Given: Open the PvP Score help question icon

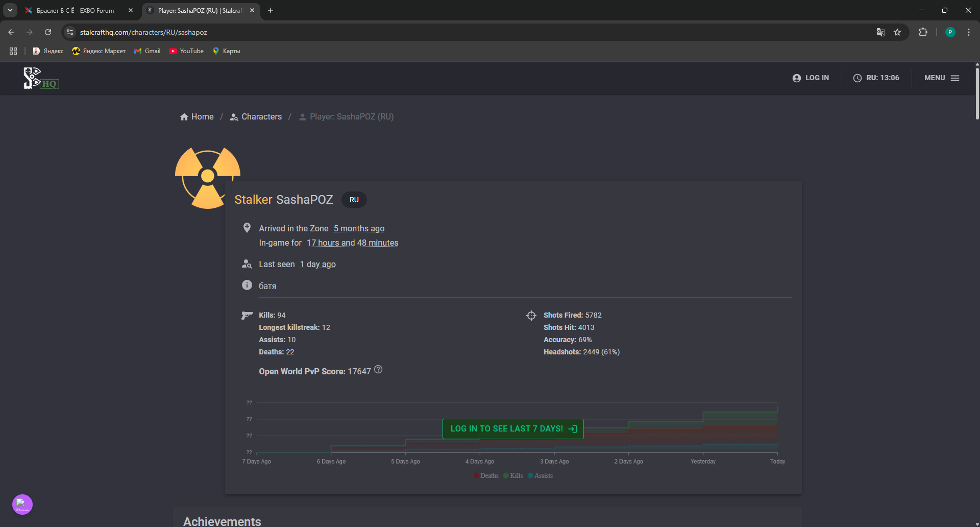Looking at the screenshot, I should click(378, 369).
